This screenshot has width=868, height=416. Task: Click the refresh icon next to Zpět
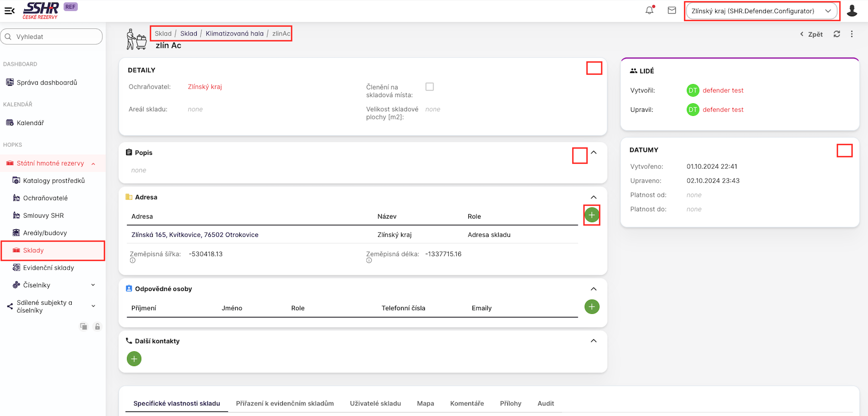837,34
